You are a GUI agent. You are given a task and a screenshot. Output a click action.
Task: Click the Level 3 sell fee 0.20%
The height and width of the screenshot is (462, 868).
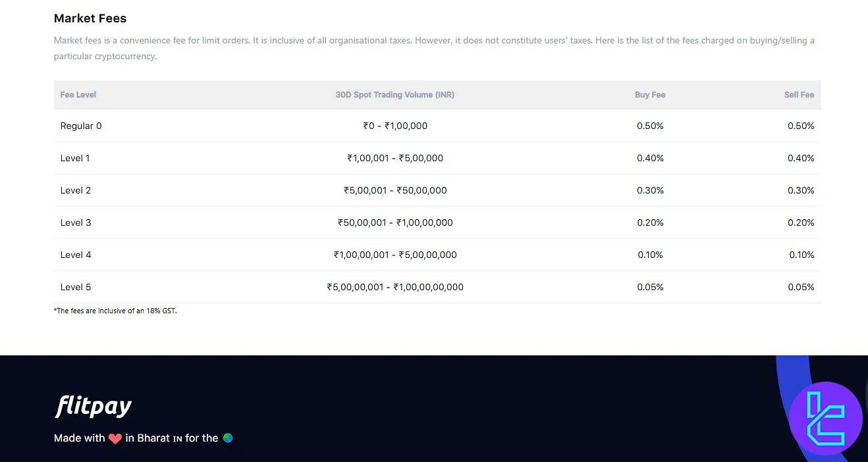pos(801,222)
